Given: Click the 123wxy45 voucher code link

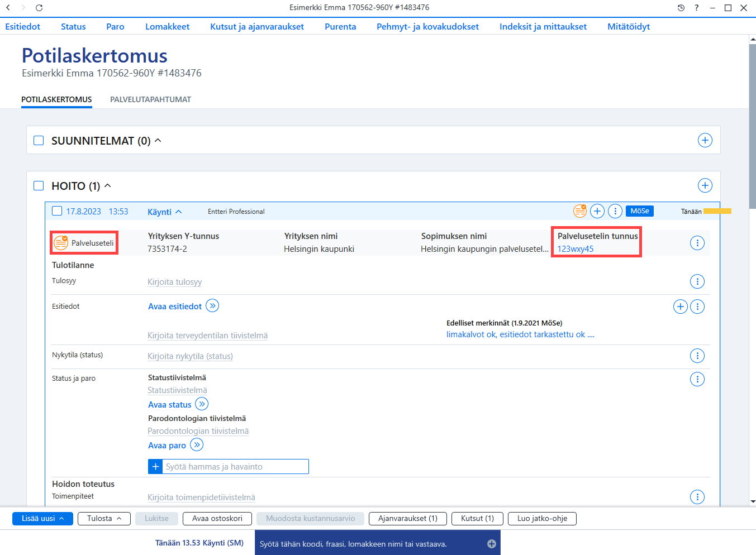Looking at the screenshot, I should (576, 249).
